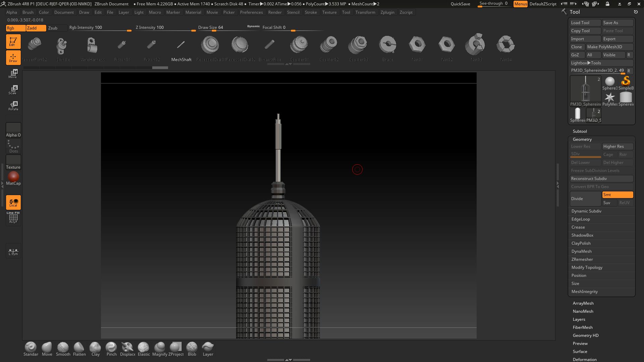Expand the Subtool palette section
Viewport: 644px width, 362px height.
pos(580,131)
